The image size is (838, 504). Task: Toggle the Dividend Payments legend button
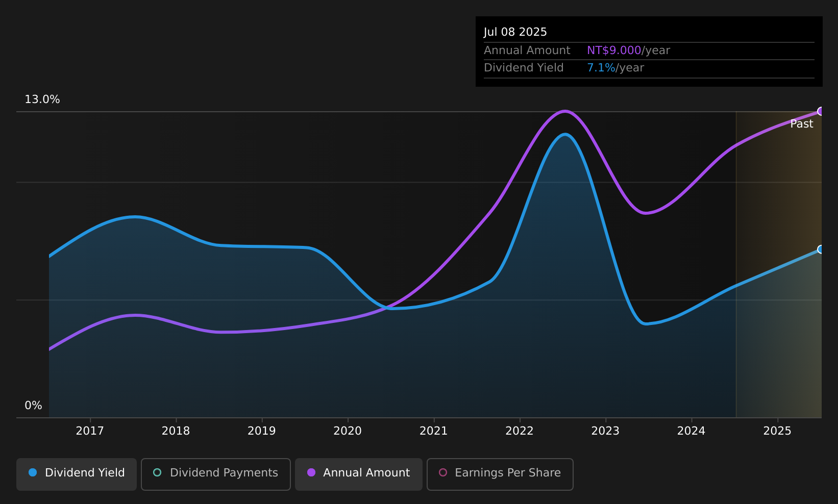pyautogui.click(x=216, y=474)
